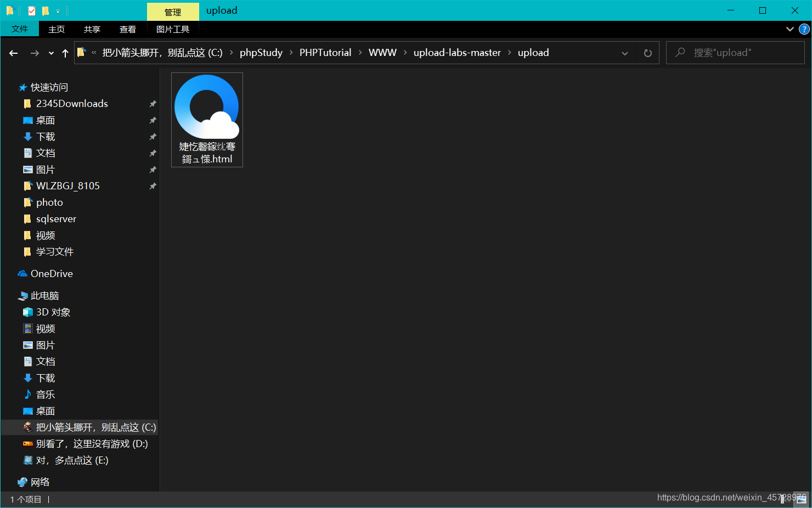Select 此电脑 in the navigation pane
This screenshot has width=812, height=508.
pyautogui.click(x=44, y=296)
